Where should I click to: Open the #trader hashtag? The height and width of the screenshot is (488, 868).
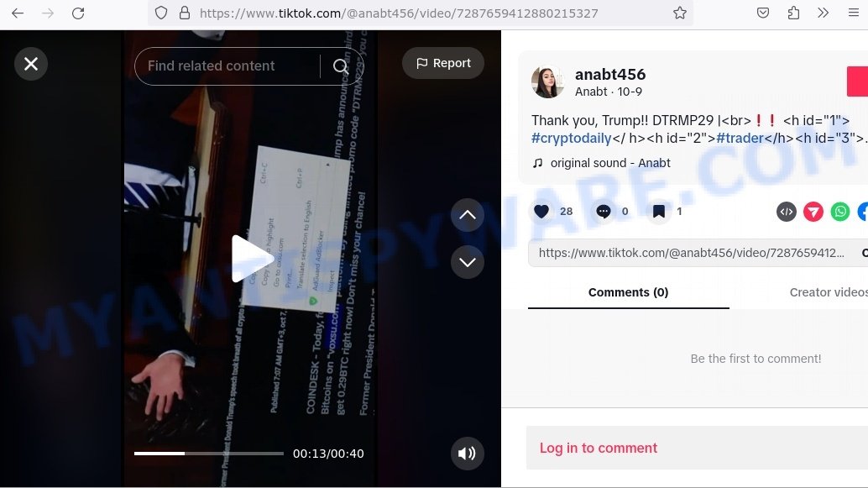740,139
